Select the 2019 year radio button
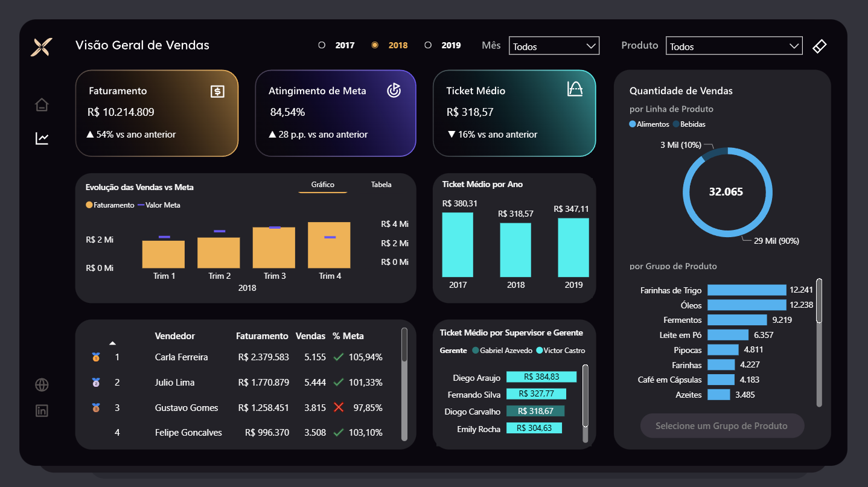The width and height of the screenshot is (868, 487). [428, 45]
